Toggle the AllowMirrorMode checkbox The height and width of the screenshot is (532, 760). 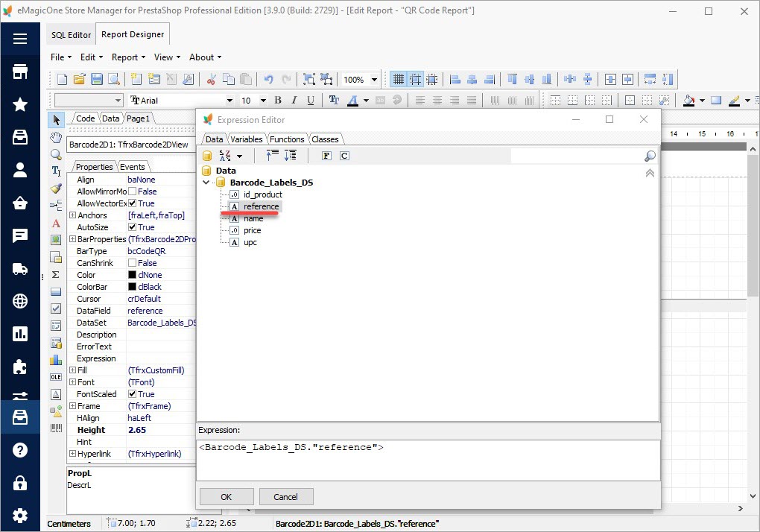[132, 191]
